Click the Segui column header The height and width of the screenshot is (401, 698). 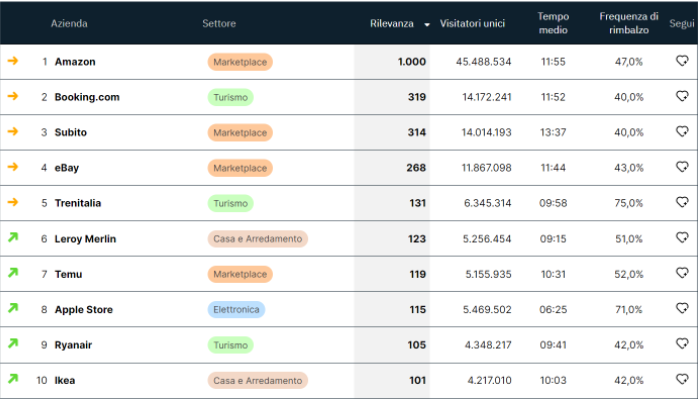[682, 24]
